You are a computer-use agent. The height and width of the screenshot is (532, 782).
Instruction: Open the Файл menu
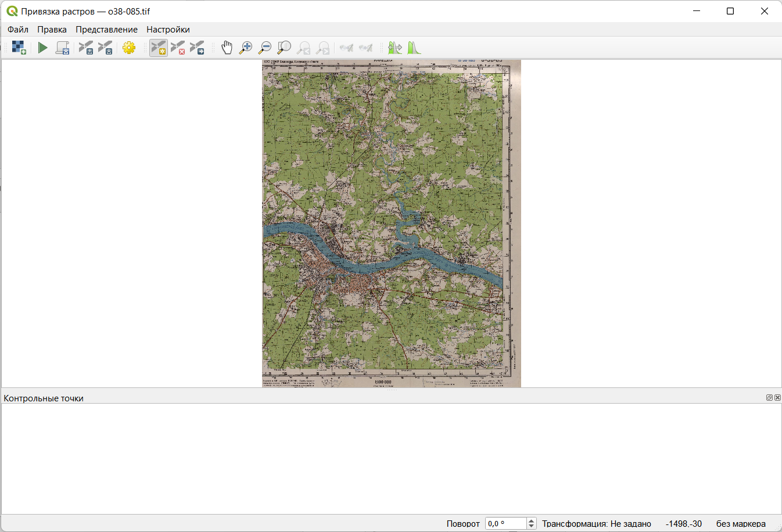point(18,30)
